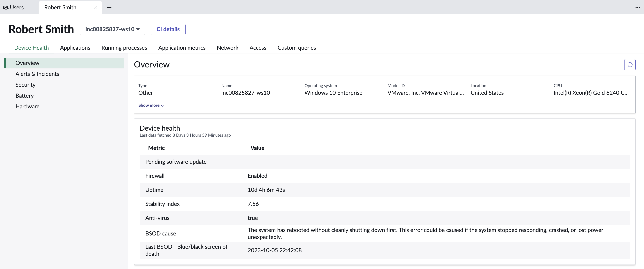This screenshot has height=269, width=644.
Task: Click Last BSOD - Blue/black screen label
Action: [x=186, y=250]
